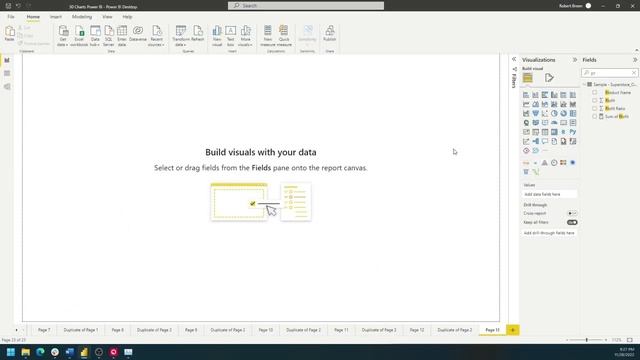Collapse the Fields pane with chevron

[635, 60]
